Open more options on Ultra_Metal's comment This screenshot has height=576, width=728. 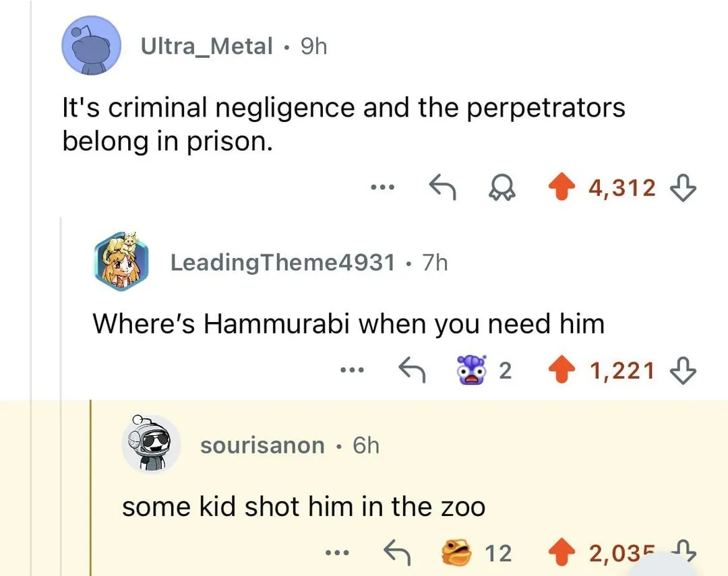382,187
